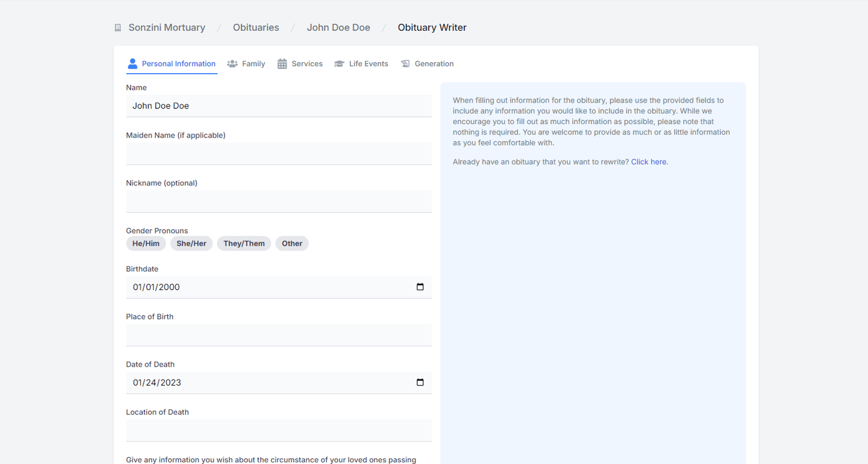Open the John Doe Doe breadcrumb entry
The height and width of the screenshot is (464, 868).
point(338,27)
